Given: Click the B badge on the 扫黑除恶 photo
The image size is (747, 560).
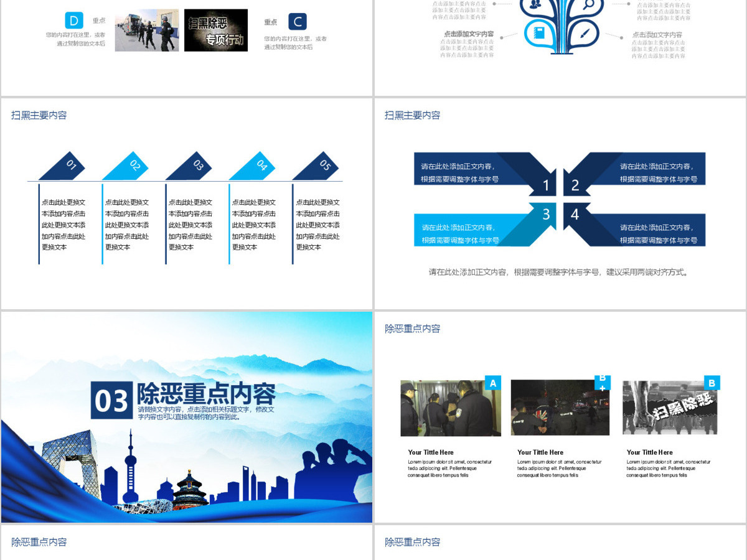Looking at the screenshot, I should pos(712,383).
